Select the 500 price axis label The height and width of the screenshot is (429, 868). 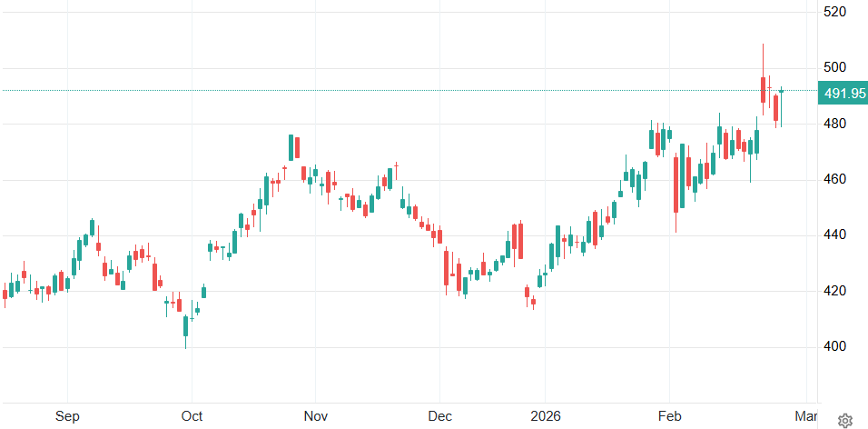pos(834,68)
